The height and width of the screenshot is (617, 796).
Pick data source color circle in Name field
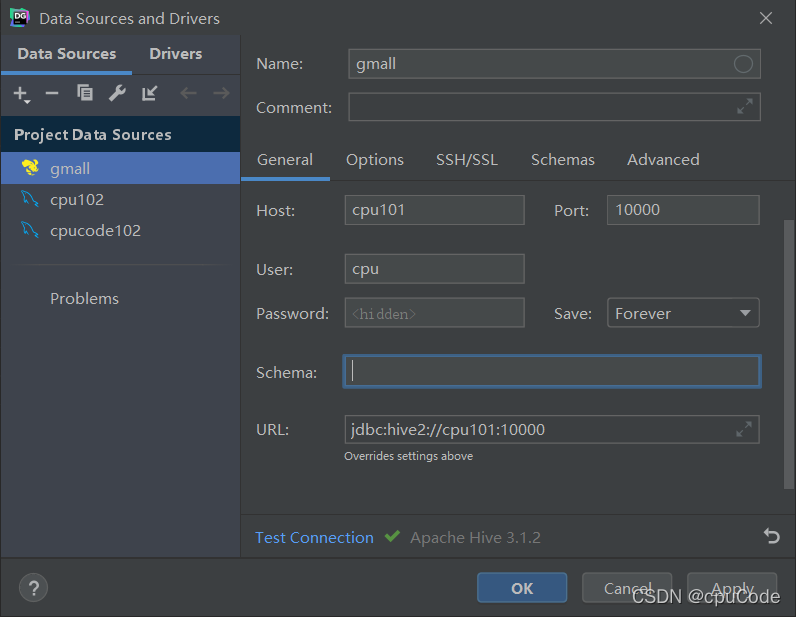tap(743, 64)
